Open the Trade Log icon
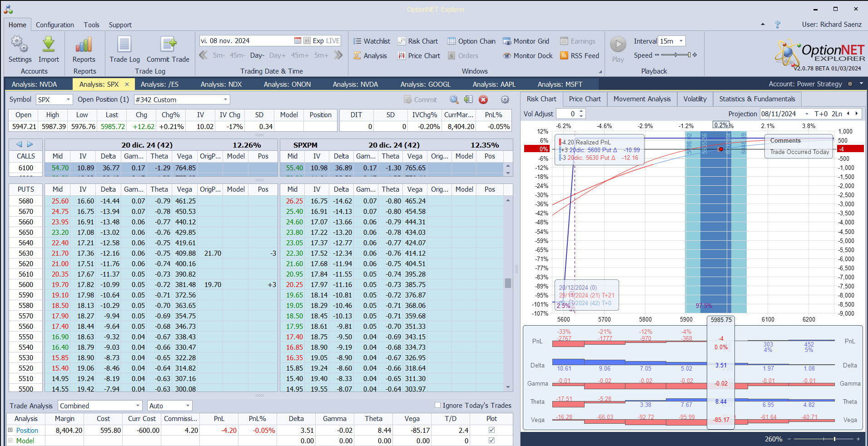 124,44
